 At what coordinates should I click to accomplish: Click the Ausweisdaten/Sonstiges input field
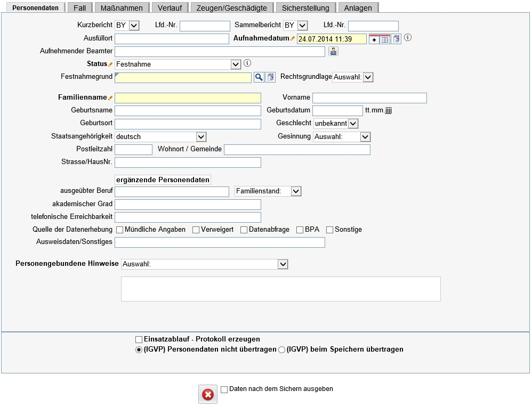pyautogui.click(x=220, y=242)
